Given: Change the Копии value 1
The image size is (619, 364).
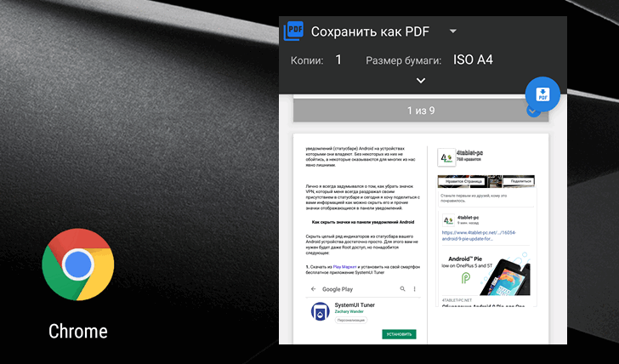Looking at the screenshot, I should (338, 60).
